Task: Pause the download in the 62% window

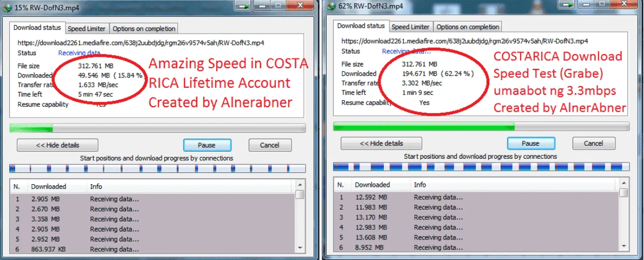Action: [x=530, y=144]
